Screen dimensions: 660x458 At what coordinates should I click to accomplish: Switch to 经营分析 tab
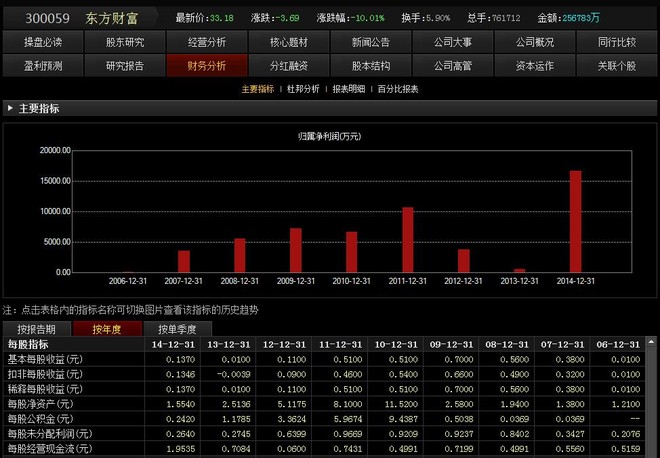click(207, 42)
